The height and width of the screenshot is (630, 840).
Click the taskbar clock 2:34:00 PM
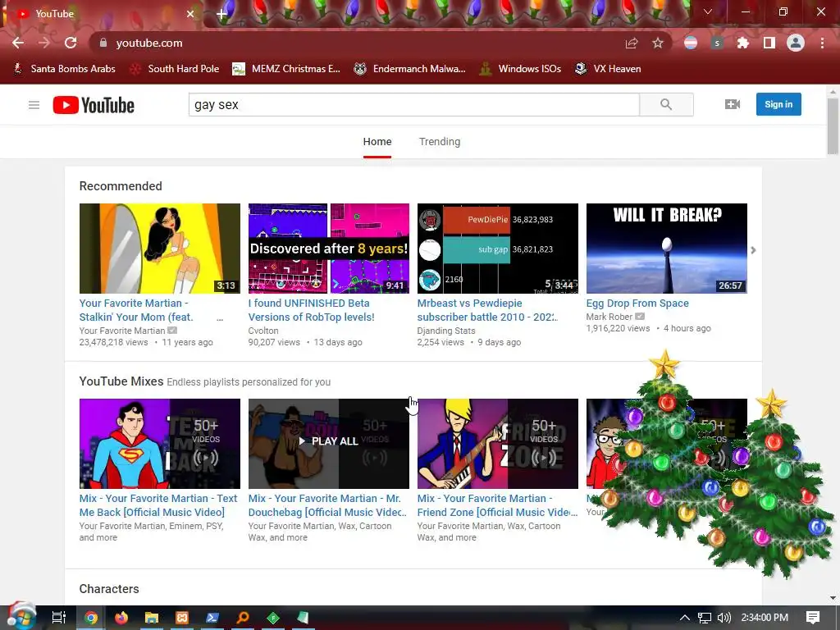pos(765,618)
